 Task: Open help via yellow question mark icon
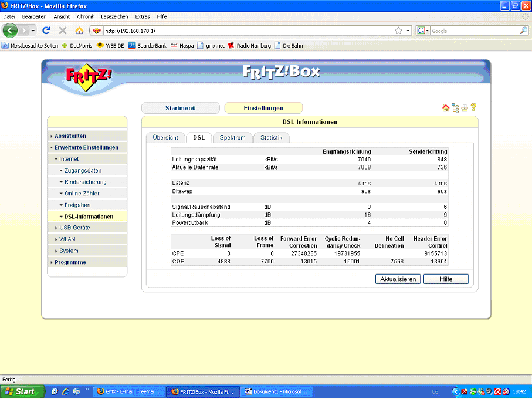pyautogui.click(x=473, y=107)
